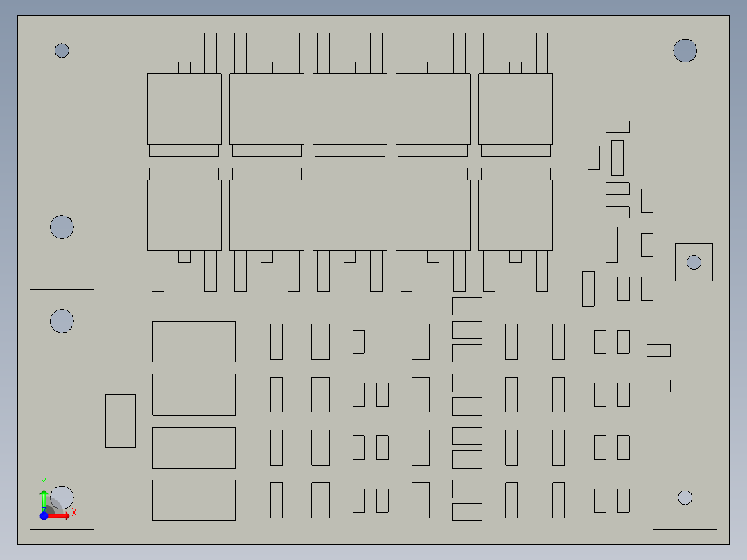Image resolution: width=747 pixels, height=560 pixels.
Task: Select the body of the rightmost upper-row transistor package
Action: click(516, 109)
